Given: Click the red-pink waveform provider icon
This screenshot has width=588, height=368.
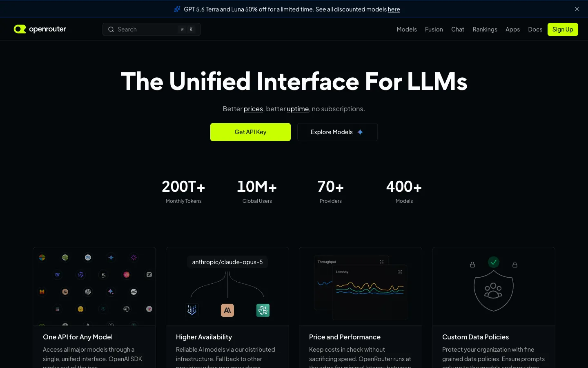Looking at the screenshot, I should [x=127, y=275].
